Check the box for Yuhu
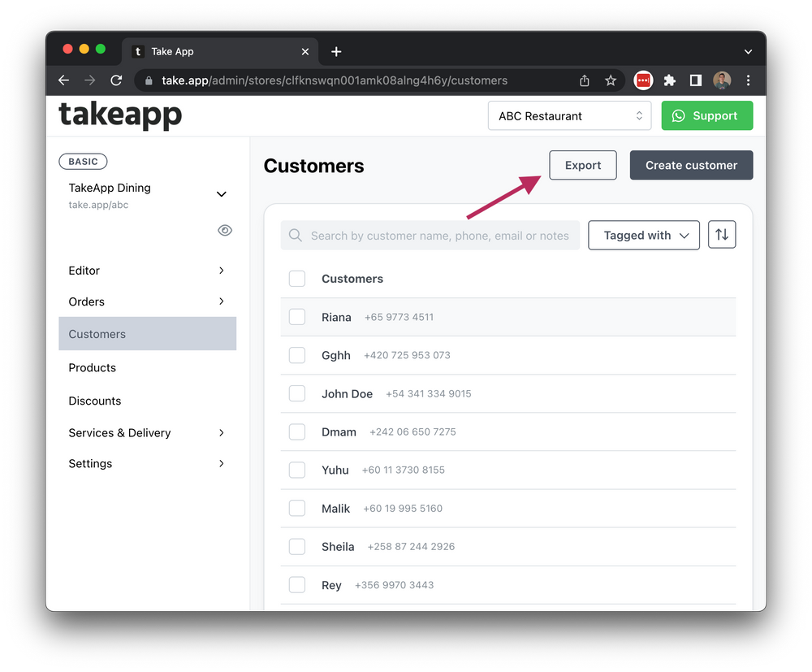The width and height of the screenshot is (812, 672). pos(296,470)
